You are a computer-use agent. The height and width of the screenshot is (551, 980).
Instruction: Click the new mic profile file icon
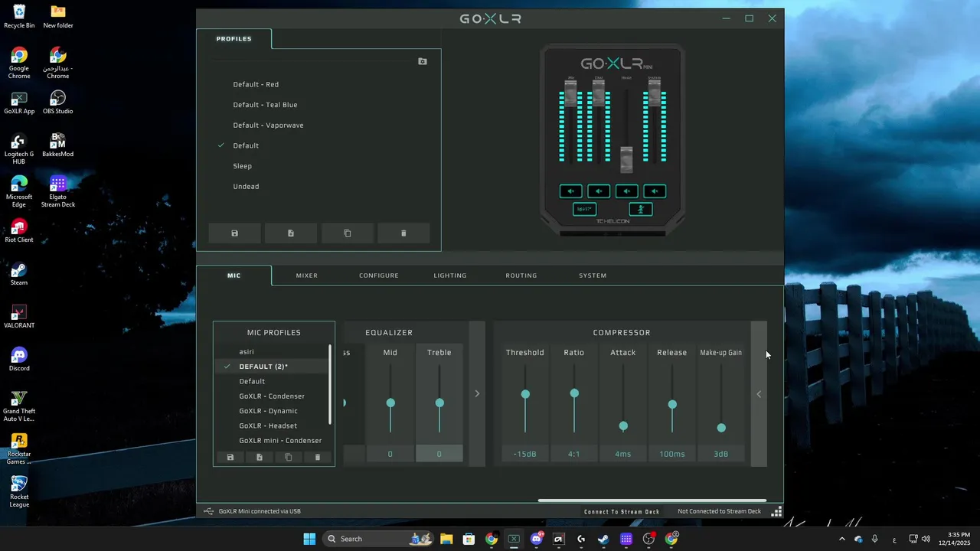coord(260,457)
